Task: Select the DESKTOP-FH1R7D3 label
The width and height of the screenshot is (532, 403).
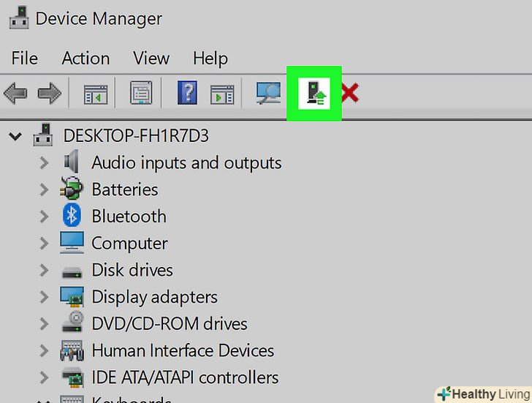Action: click(136, 136)
